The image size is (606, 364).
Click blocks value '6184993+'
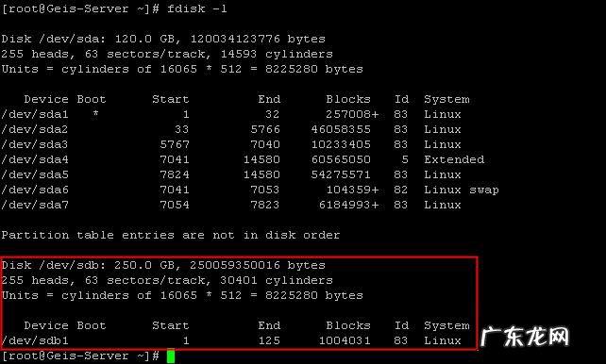[348, 205]
